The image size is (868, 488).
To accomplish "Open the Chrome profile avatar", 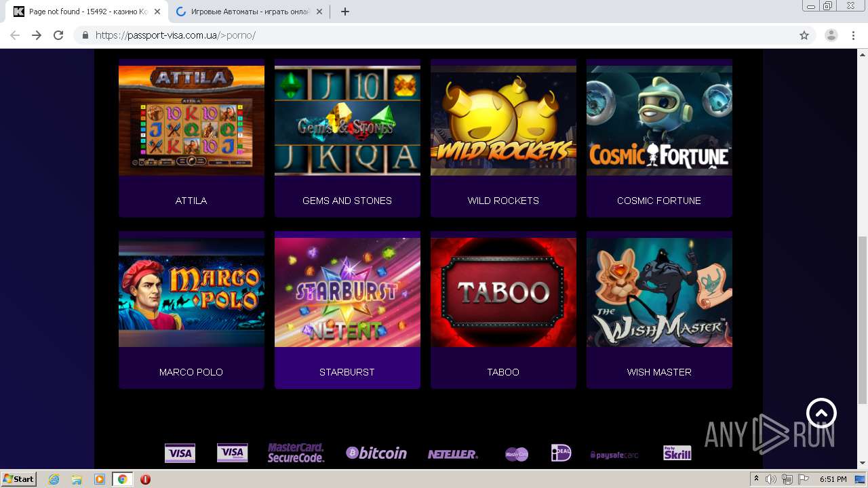I will [x=831, y=35].
